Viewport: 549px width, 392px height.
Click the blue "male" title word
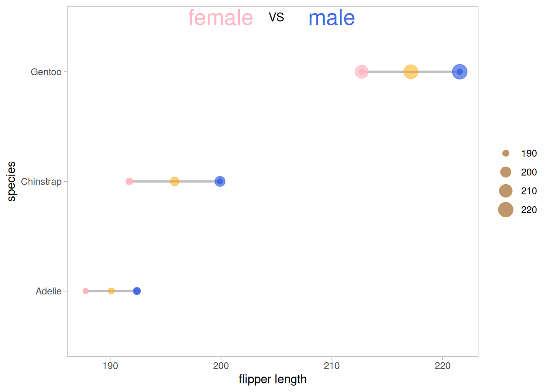(x=331, y=18)
